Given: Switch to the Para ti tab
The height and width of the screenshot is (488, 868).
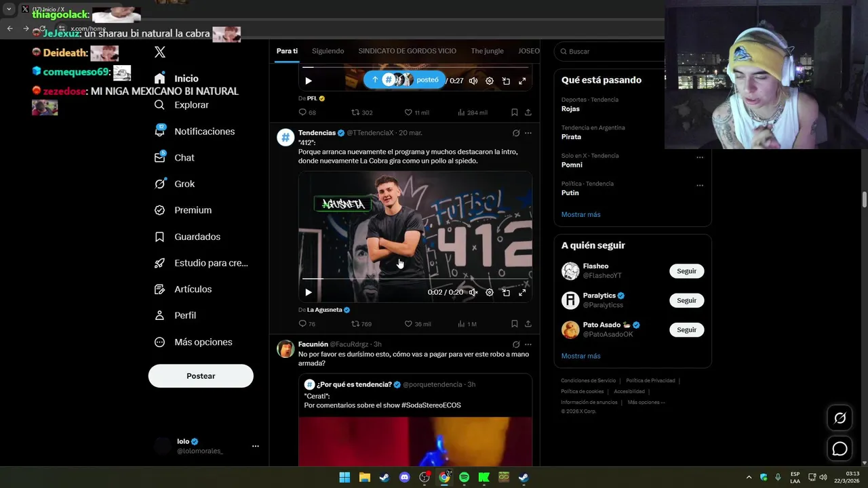Looking at the screenshot, I should pos(287,51).
